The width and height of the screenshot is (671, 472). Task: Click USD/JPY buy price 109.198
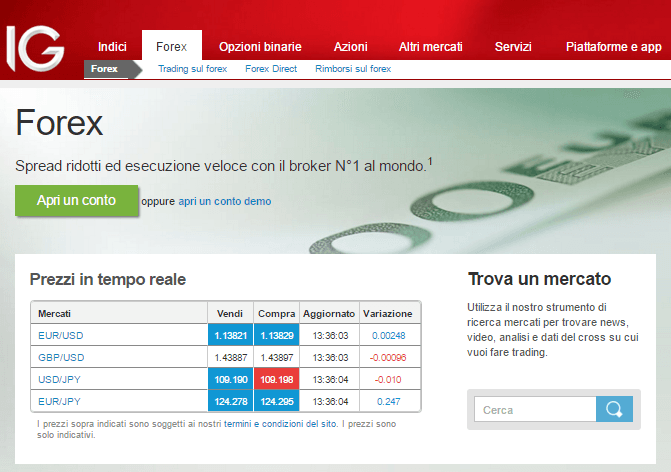coord(277,379)
